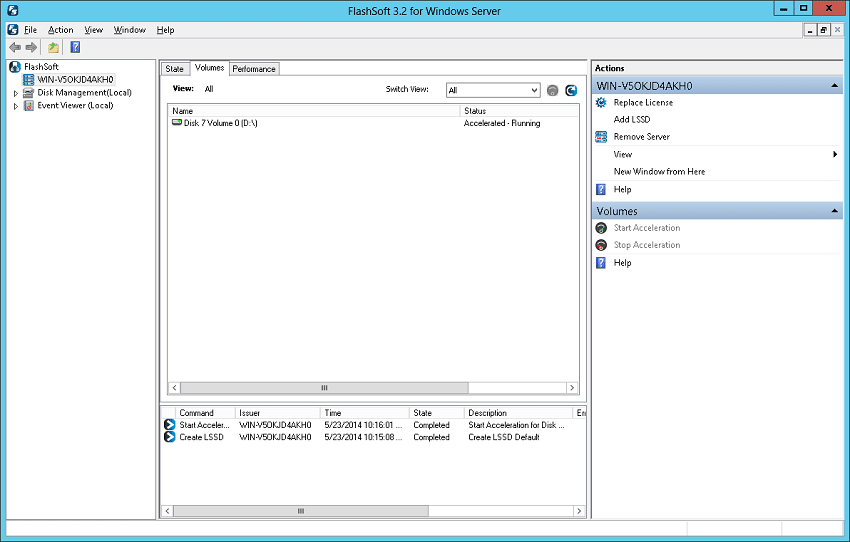Select the FlashSoft root tree node

point(41,67)
